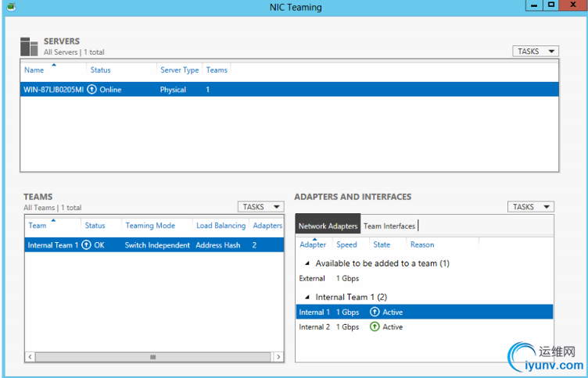The height and width of the screenshot is (378, 588).
Task: Click the Servers panel icon
Action: click(x=29, y=46)
